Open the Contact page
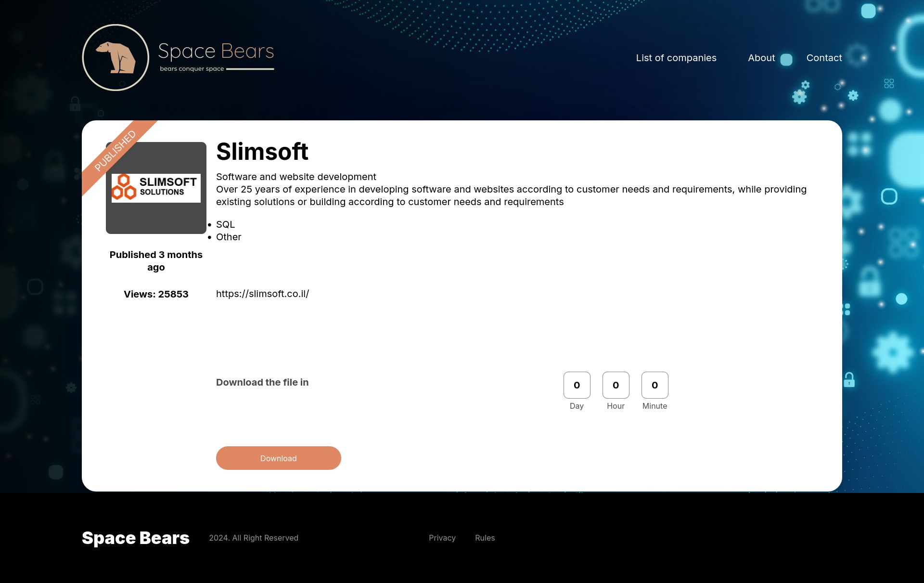This screenshot has width=924, height=583. coord(824,58)
